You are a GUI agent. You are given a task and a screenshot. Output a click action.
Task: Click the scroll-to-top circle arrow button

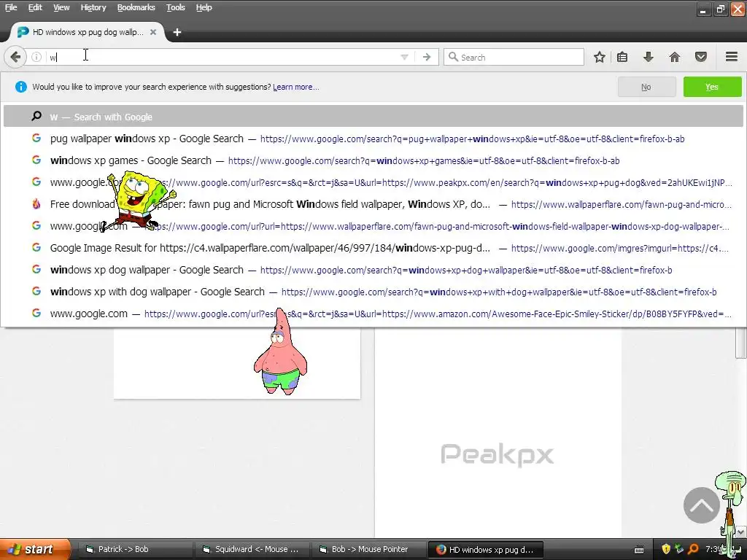(x=701, y=505)
